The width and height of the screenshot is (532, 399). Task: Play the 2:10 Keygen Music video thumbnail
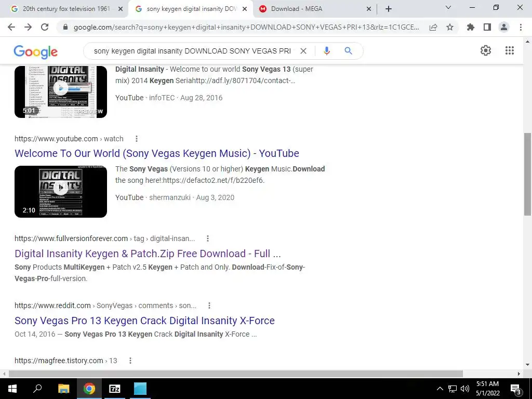pos(61,192)
